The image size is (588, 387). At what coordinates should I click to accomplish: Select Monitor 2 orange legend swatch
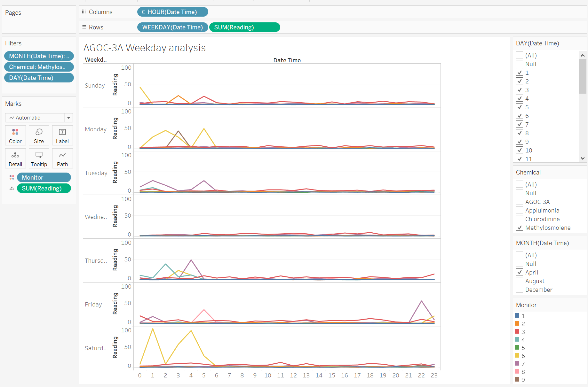(x=517, y=324)
